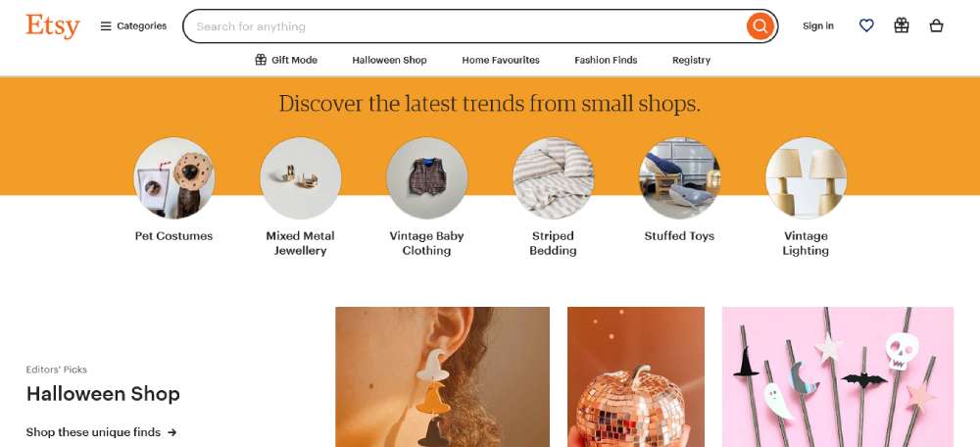Open the Halloween Shop nav item
Screen dimensions: 980x447
(x=389, y=60)
